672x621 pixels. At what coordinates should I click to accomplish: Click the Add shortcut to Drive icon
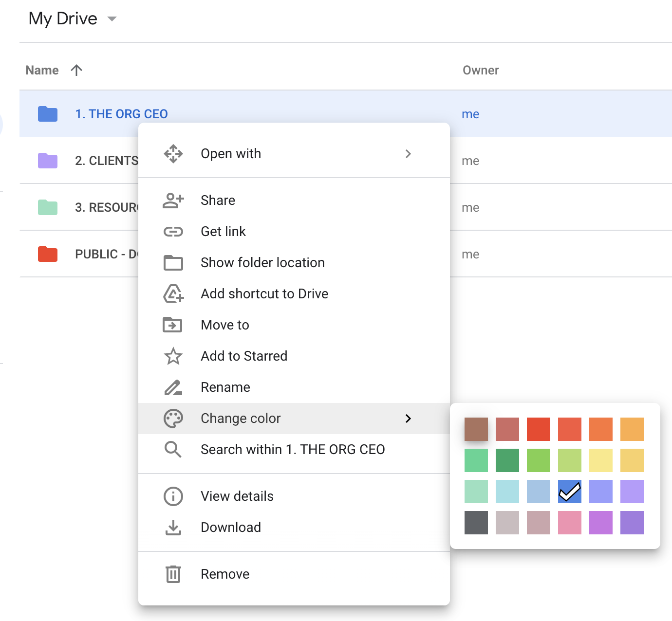[173, 293]
